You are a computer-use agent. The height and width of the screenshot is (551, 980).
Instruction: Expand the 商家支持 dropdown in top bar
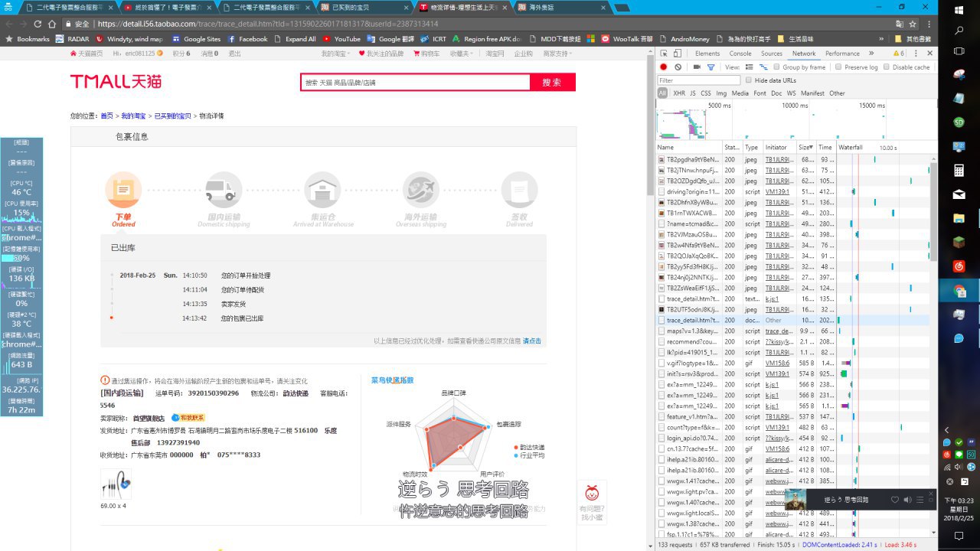pyautogui.click(x=558, y=54)
